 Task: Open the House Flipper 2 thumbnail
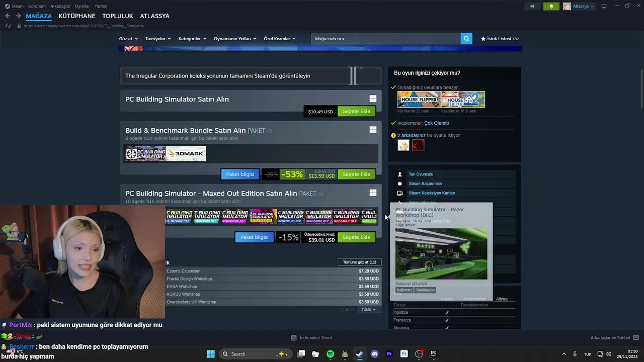click(463, 99)
